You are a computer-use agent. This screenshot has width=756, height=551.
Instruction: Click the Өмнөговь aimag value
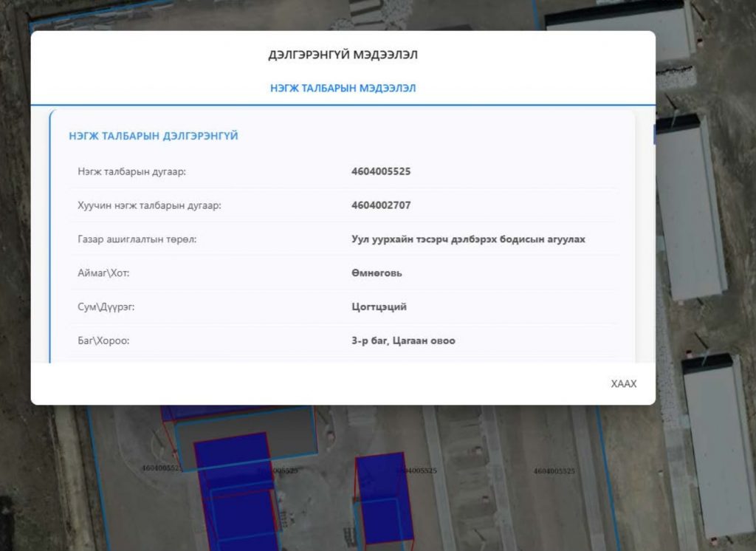pyautogui.click(x=377, y=273)
